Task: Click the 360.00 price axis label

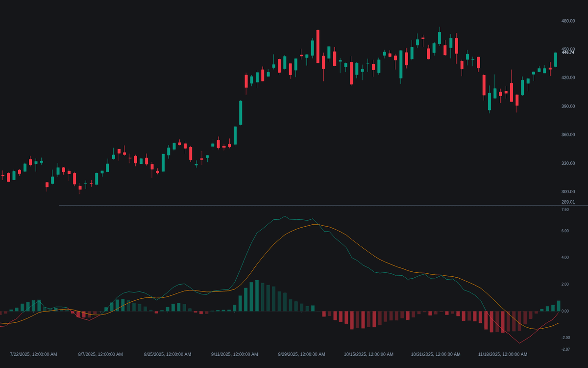Action: click(568, 134)
